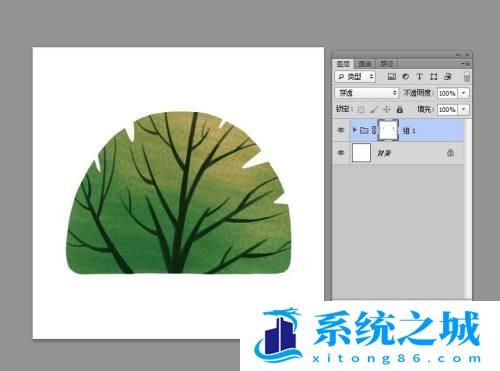The image size is (500, 371).
Task: Click the Layers panel vertical scrollbar
Action: tap(467, 208)
